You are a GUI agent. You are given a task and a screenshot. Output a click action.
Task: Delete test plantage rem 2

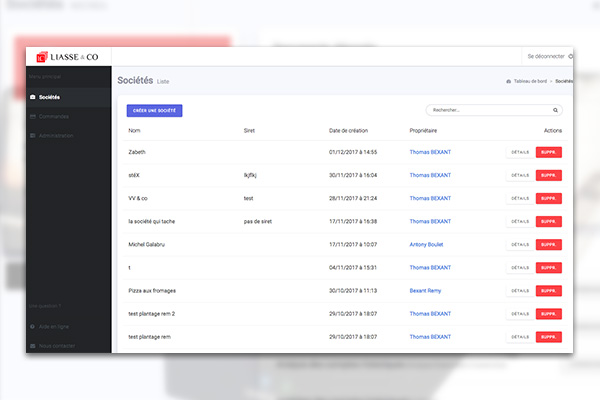click(549, 314)
